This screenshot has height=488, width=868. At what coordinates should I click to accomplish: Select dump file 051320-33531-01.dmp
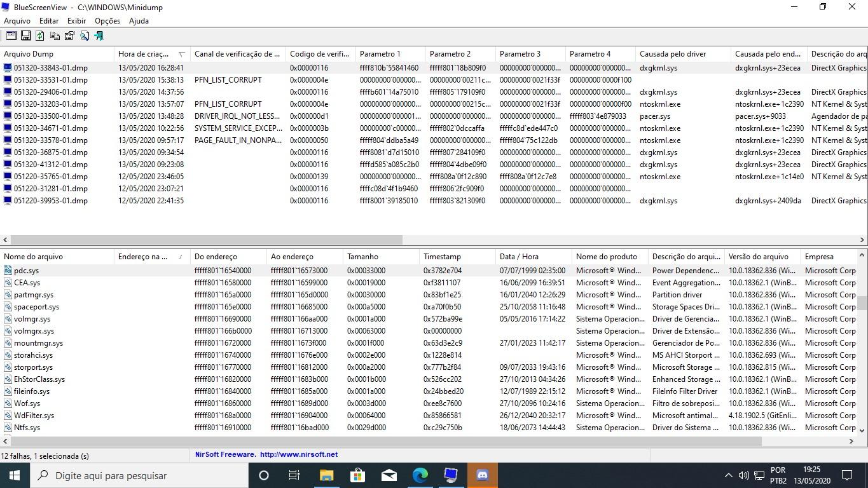51,80
